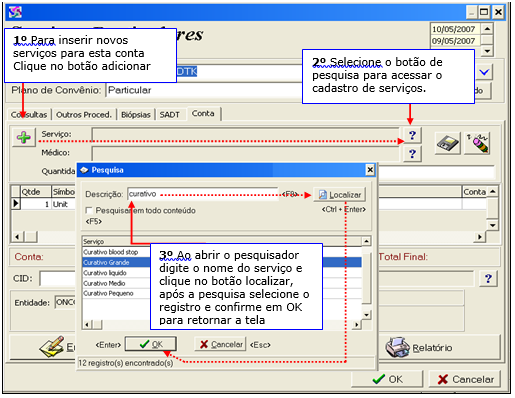Click the Relatório printer icon
Viewport: 515px width, 398px height.
(x=397, y=347)
